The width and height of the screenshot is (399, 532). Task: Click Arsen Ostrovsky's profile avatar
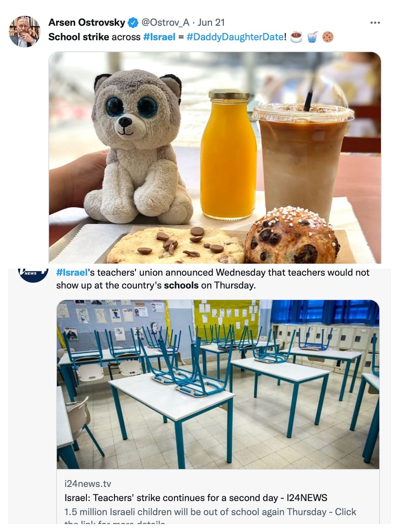pyautogui.click(x=24, y=31)
